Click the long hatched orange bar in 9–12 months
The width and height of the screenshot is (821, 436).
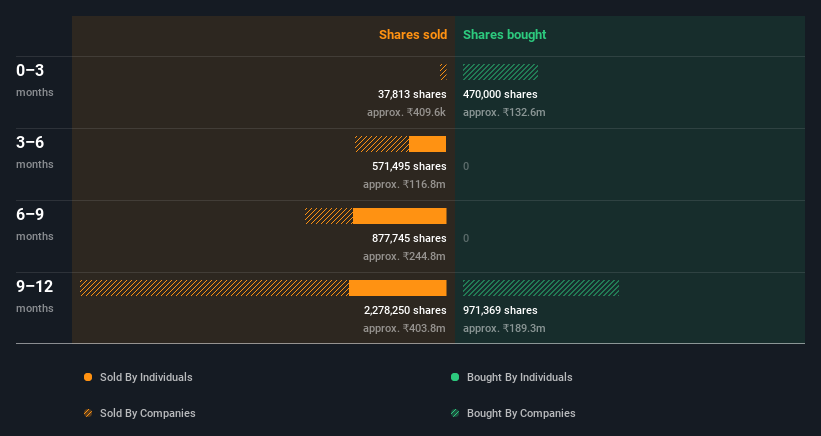click(x=215, y=288)
